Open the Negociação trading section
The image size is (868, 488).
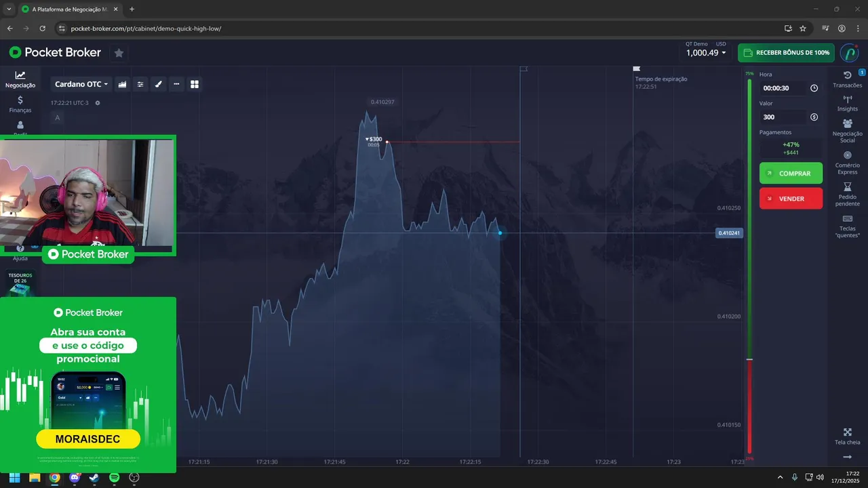pyautogui.click(x=20, y=79)
